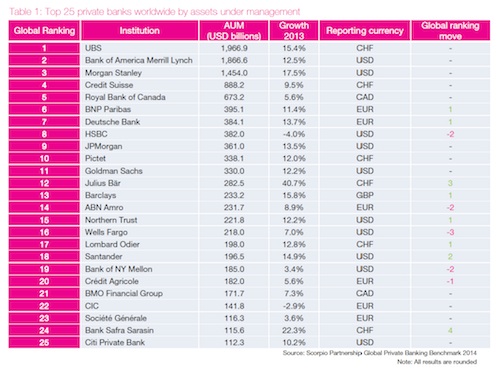Viewport: 500px width, 371px height.
Task: Click the Scorpio Partnership source note
Action: coord(380,353)
